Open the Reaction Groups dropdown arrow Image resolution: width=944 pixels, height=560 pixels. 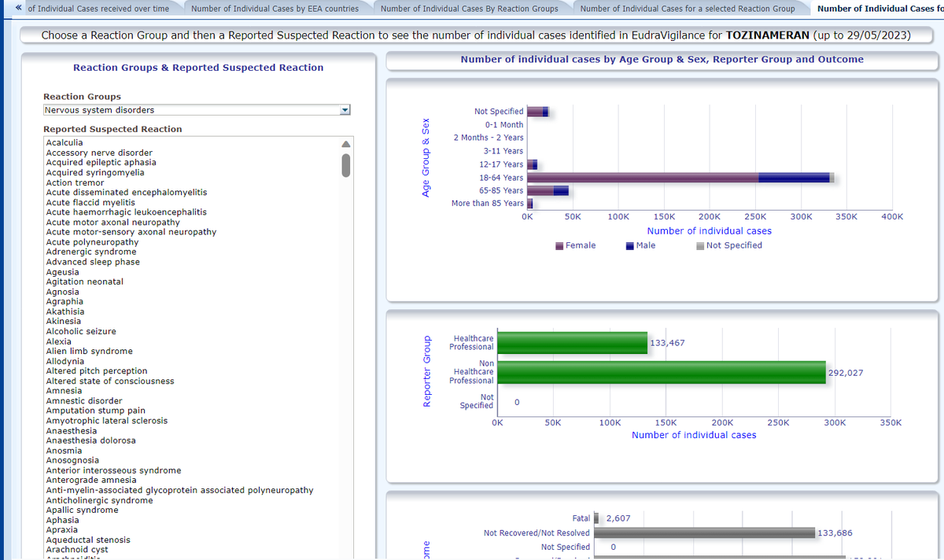[x=344, y=110]
